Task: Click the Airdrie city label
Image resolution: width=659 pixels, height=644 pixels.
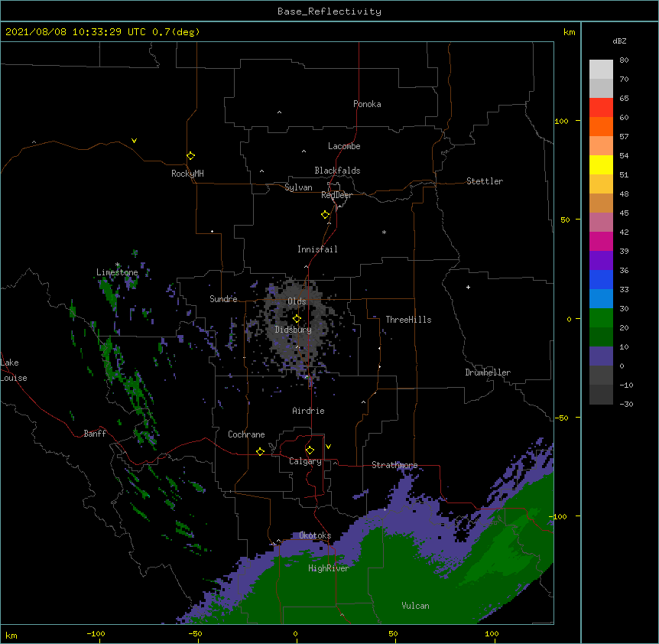Action: point(309,411)
